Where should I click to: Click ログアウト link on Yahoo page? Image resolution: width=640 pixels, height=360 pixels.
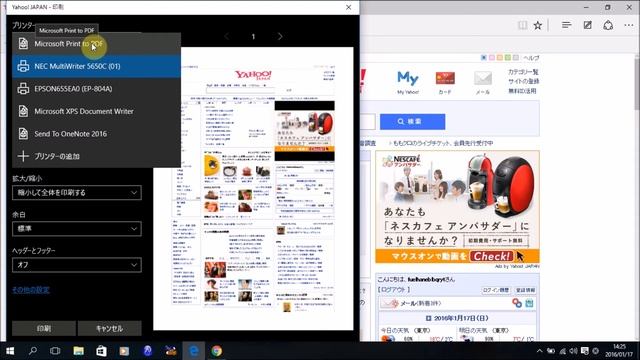click(393, 289)
